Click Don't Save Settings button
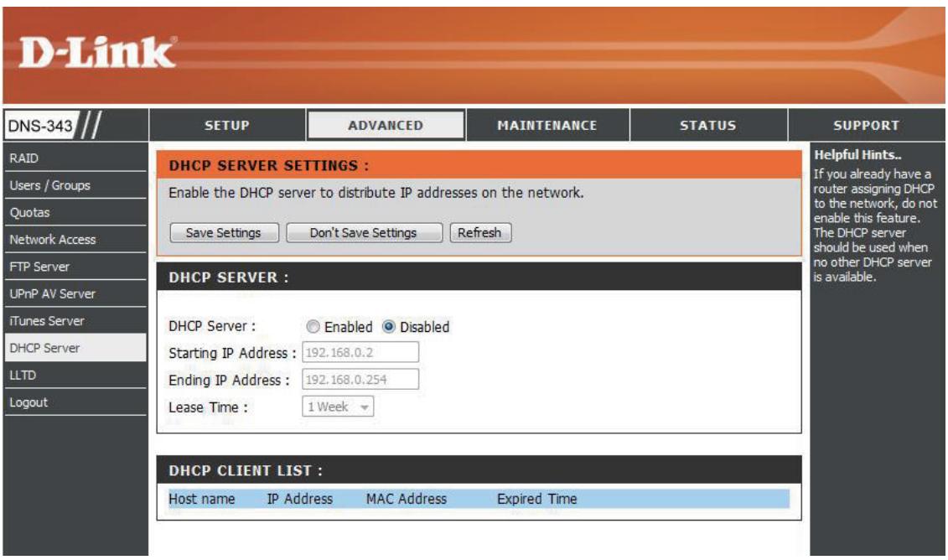948x560 pixels. 364,233
